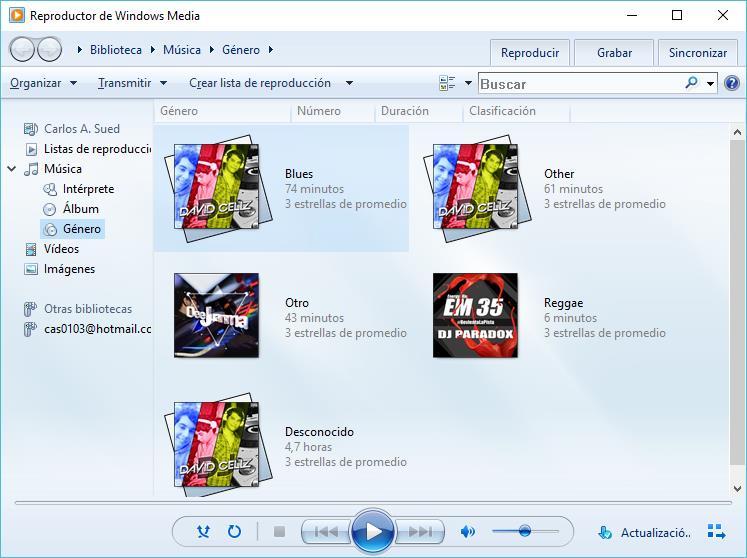
Task: Click the Actualización status icon
Action: 605,532
